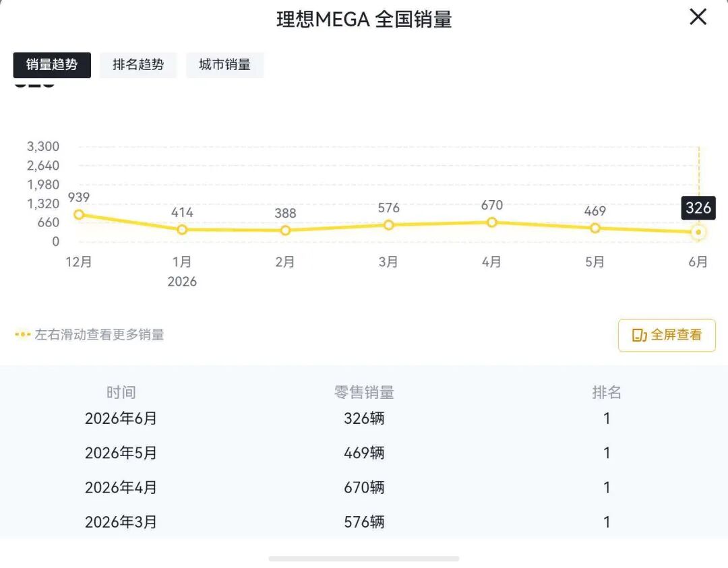Image resolution: width=728 pixels, height=568 pixels.
Task: Click the 2,640 y-axis label
Action: 43,166
